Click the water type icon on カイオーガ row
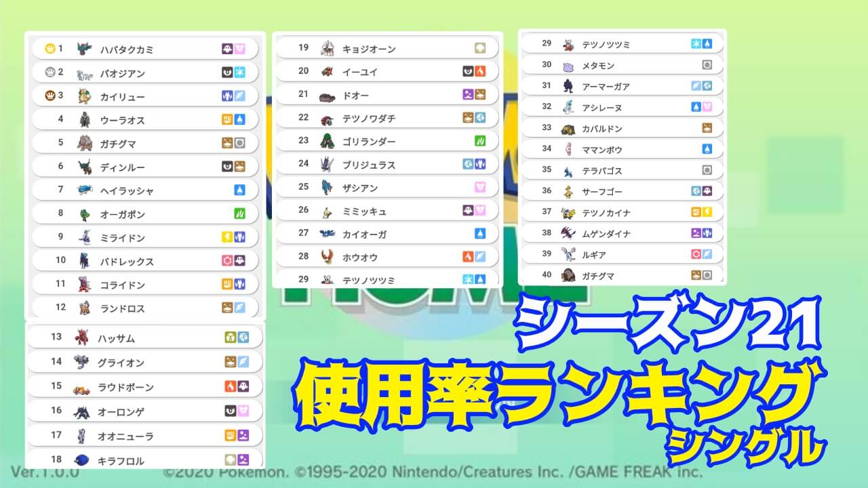 [x=479, y=233]
